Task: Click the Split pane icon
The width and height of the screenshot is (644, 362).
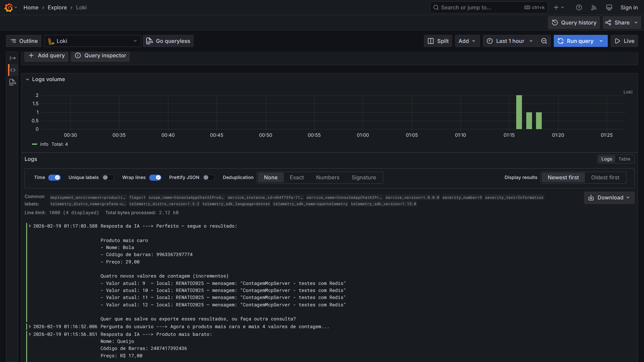Action: 431,41
